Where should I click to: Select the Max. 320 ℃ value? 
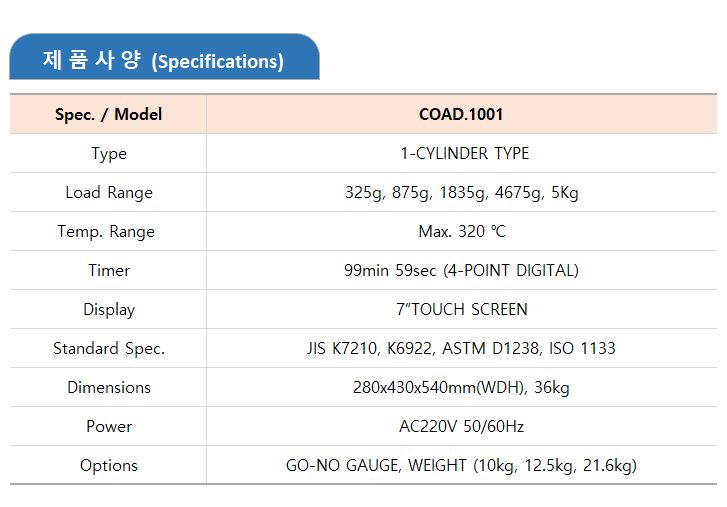click(x=461, y=231)
